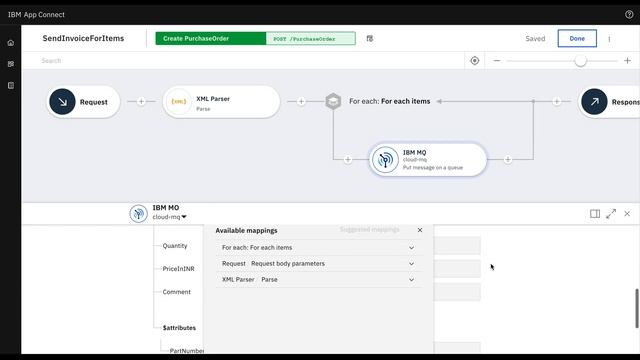Screen dimensions: 640x360
Task: Select the Response node icon
Action: click(x=594, y=102)
